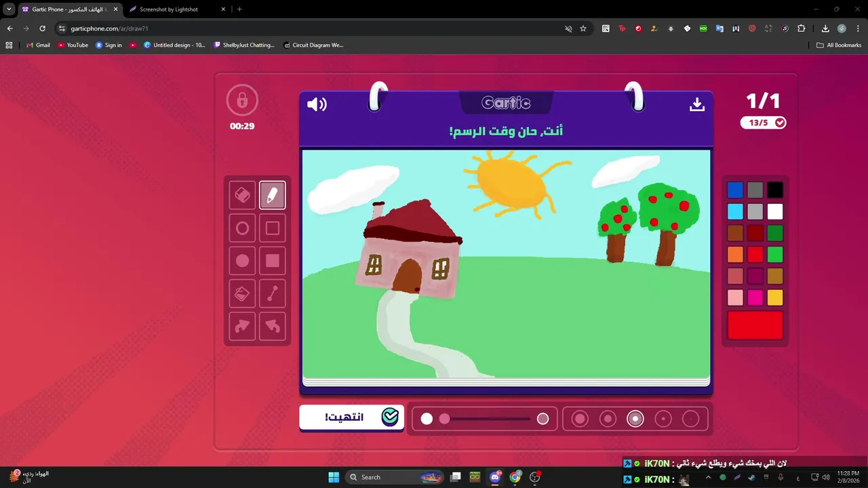This screenshot has width=868, height=488.
Task: Select the second largest brush size
Action: tap(608, 419)
